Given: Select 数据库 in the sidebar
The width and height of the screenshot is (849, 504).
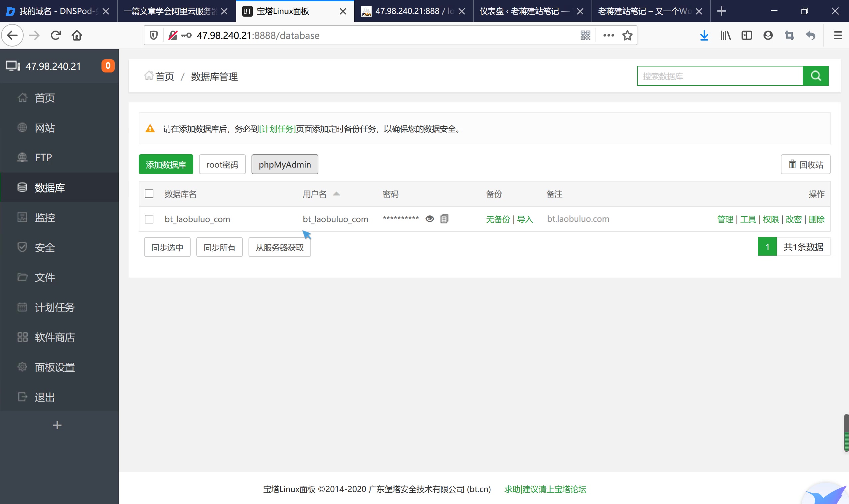Looking at the screenshot, I should [x=59, y=188].
